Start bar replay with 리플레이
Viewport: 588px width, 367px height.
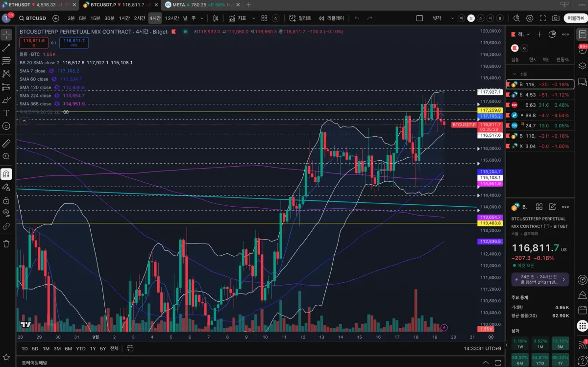pos(331,18)
